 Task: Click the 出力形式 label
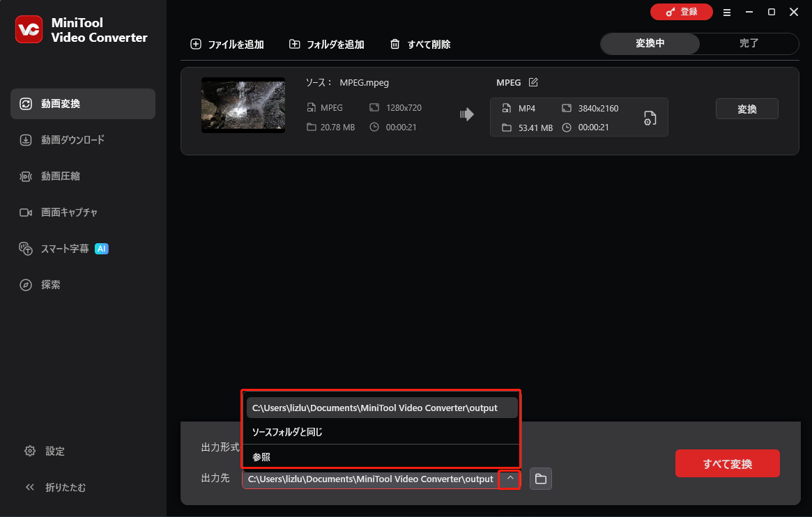click(x=221, y=447)
